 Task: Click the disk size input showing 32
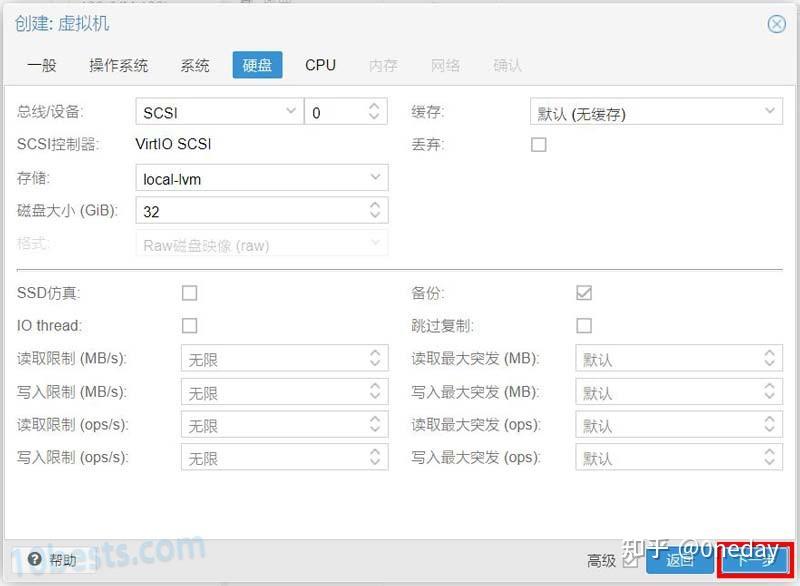(x=250, y=210)
